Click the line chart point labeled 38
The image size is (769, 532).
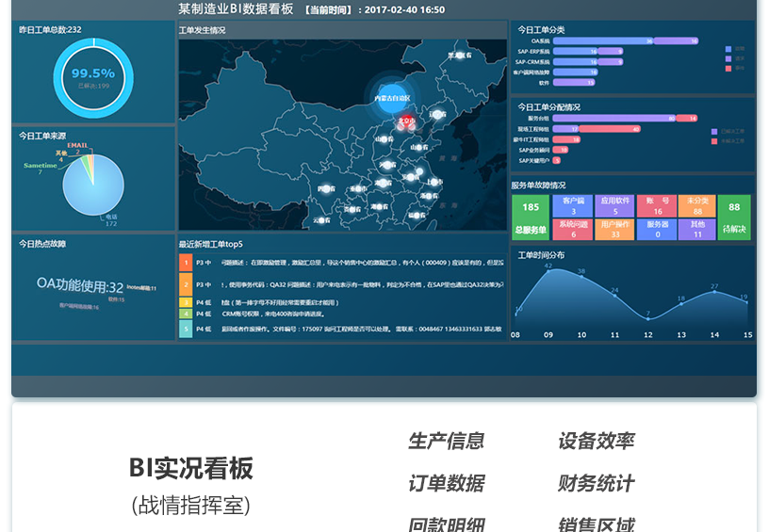pos(581,276)
